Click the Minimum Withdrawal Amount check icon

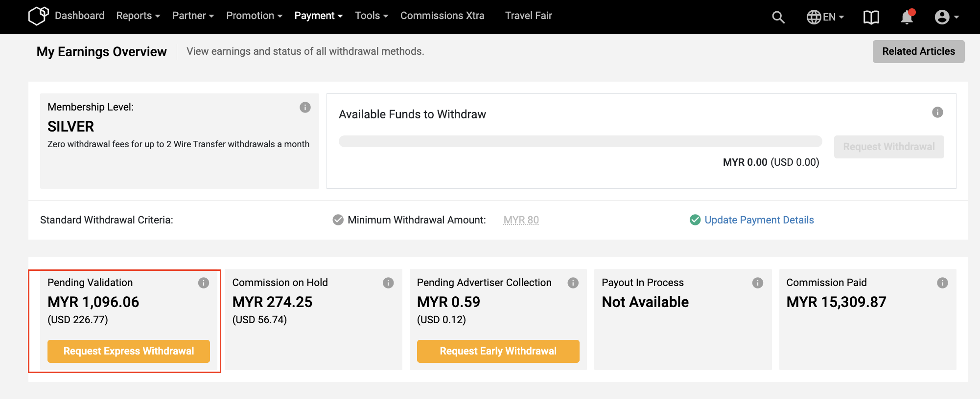pyautogui.click(x=338, y=220)
